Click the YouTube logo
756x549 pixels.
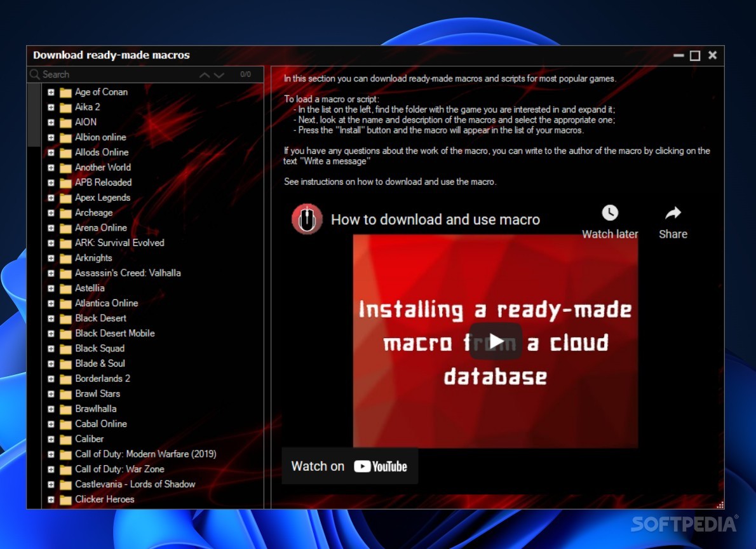[381, 466]
